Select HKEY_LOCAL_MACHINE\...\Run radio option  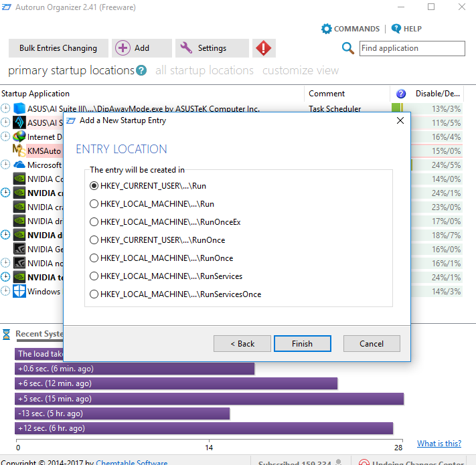pos(152,204)
